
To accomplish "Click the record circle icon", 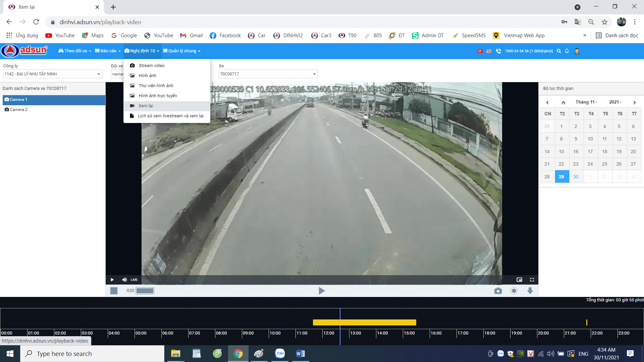I will (514, 291).
